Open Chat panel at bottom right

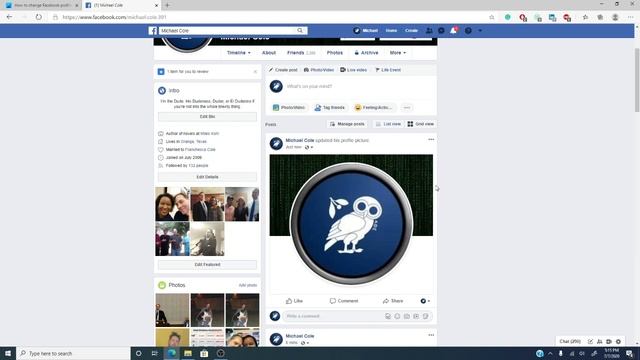tap(570, 342)
